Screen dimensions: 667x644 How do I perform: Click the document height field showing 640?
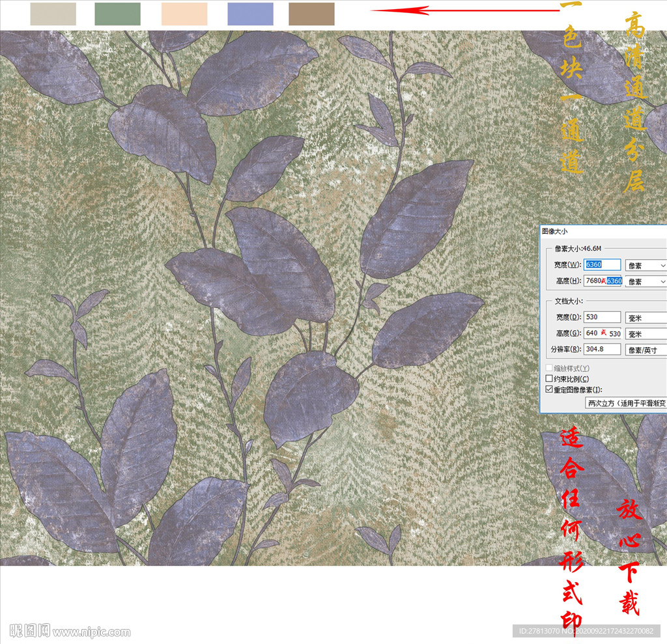tap(602, 333)
